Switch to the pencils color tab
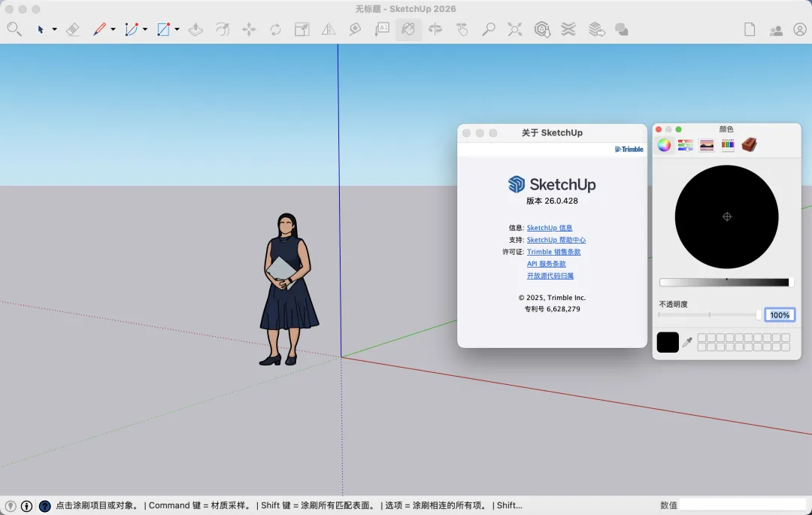 (727, 145)
